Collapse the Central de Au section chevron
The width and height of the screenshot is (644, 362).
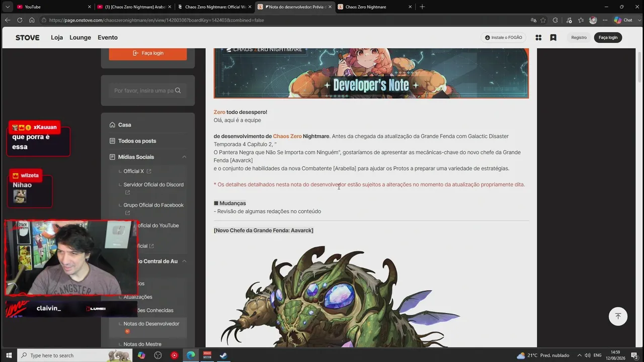(184, 261)
